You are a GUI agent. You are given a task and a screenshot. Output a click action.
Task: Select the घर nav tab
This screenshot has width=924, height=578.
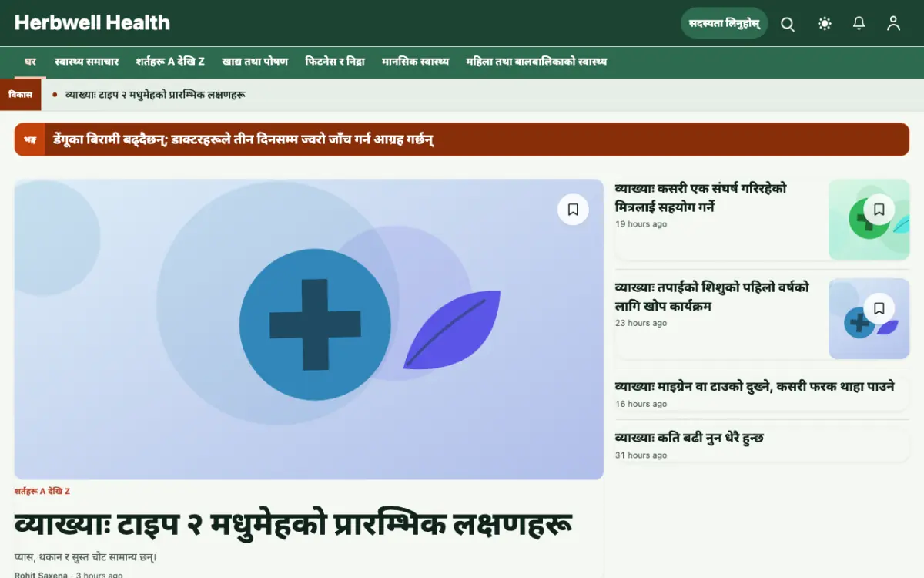[x=31, y=62]
